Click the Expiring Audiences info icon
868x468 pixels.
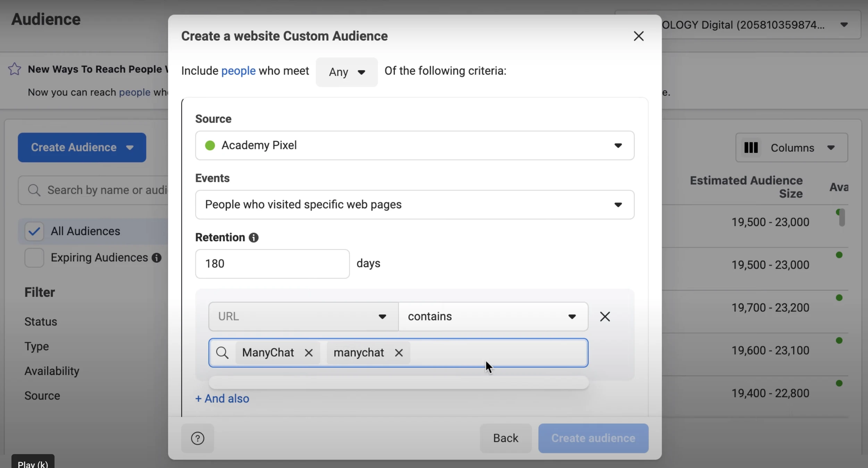157,258
